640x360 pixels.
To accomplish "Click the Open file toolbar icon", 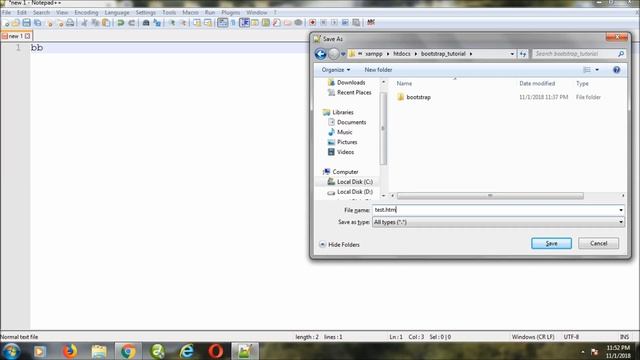I will coord(16,23).
